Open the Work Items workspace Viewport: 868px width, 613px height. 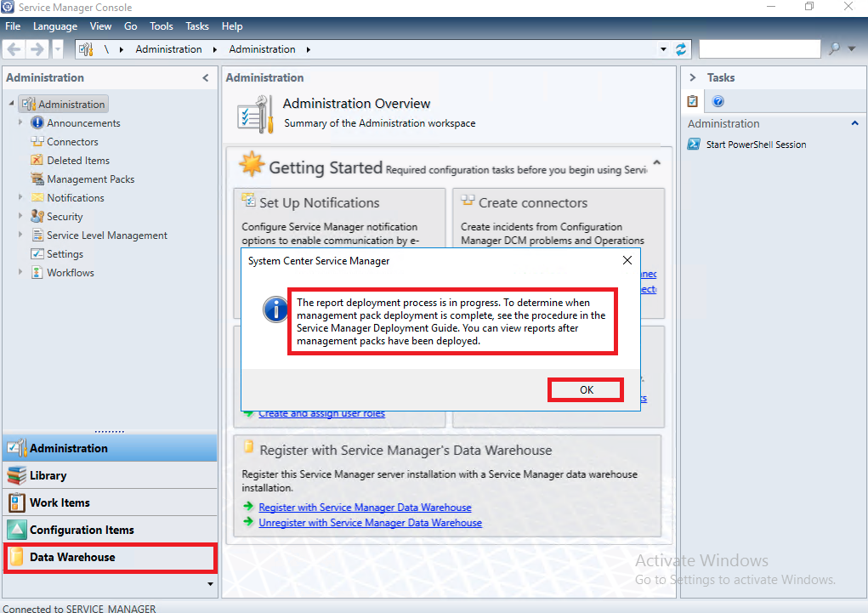point(60,502)
